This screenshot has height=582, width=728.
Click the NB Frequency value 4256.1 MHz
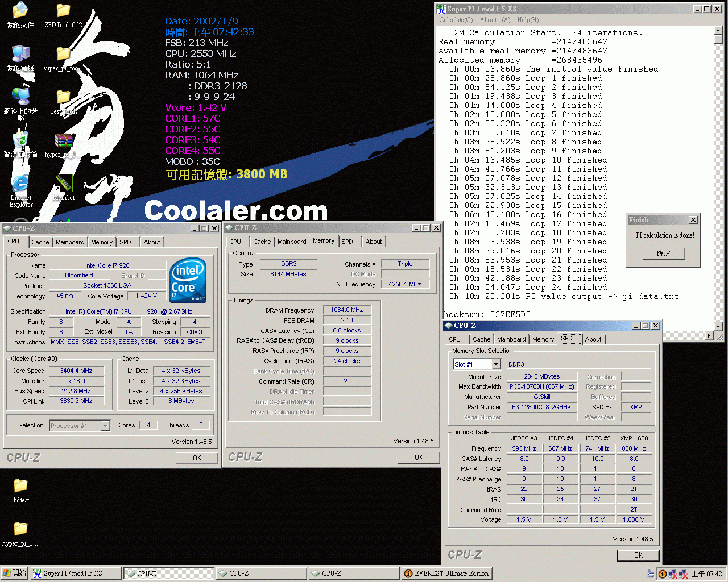coord(405,284)
